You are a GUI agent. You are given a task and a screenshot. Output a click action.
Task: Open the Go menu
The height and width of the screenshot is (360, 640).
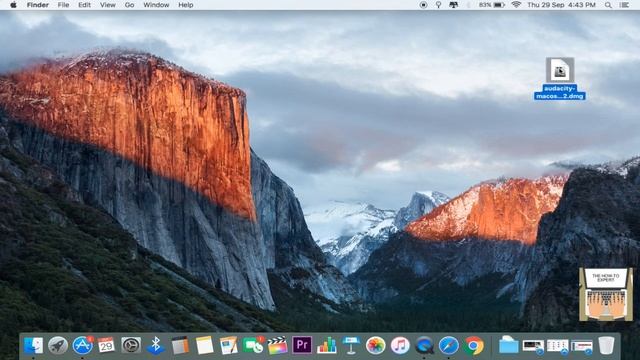point(129,5)
